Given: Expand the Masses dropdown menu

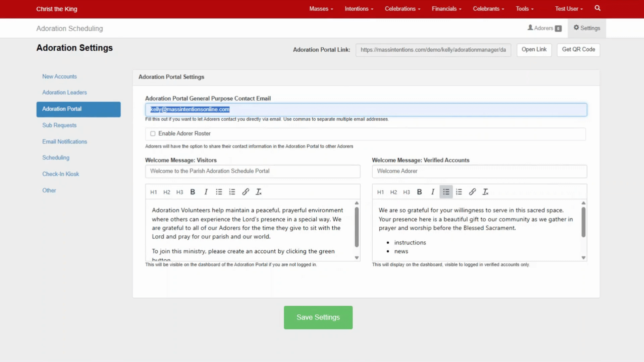Looking at the screenshot, I should 321,9.
